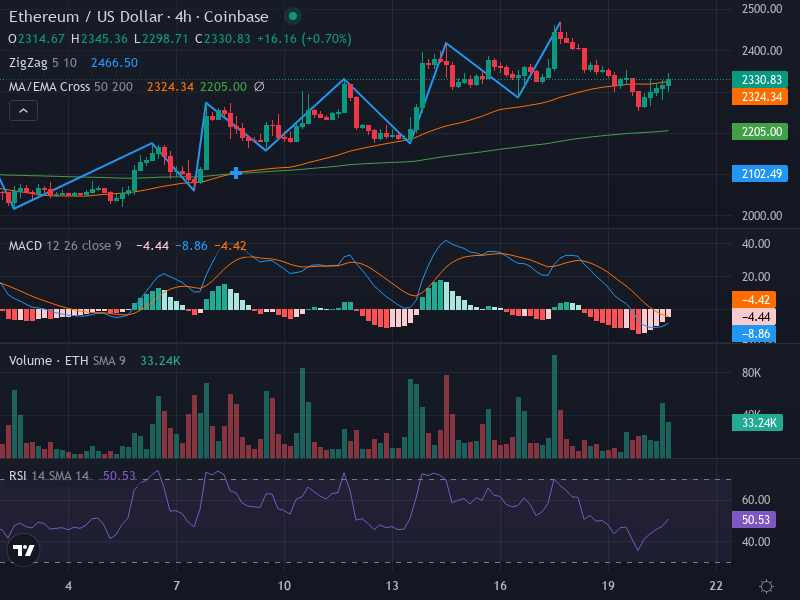The height and width of the screenshot is (600, 800).
Task: Click the low price value L2298.71
Action: click(161, 39)
